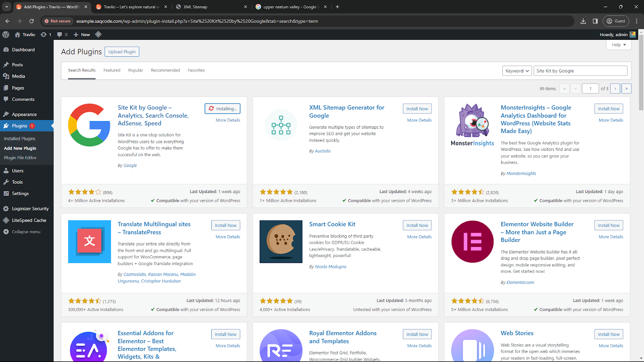Open the New content plus menu

click(x=82, y=35)
